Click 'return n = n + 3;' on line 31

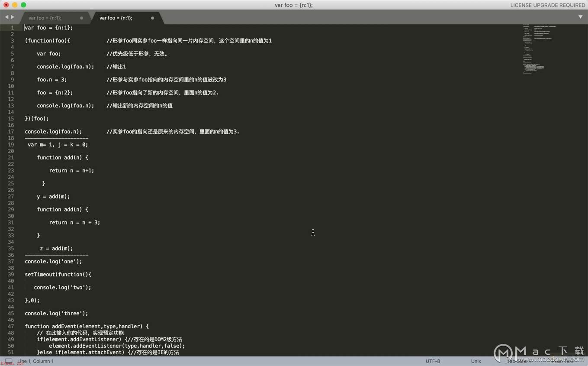74,223
